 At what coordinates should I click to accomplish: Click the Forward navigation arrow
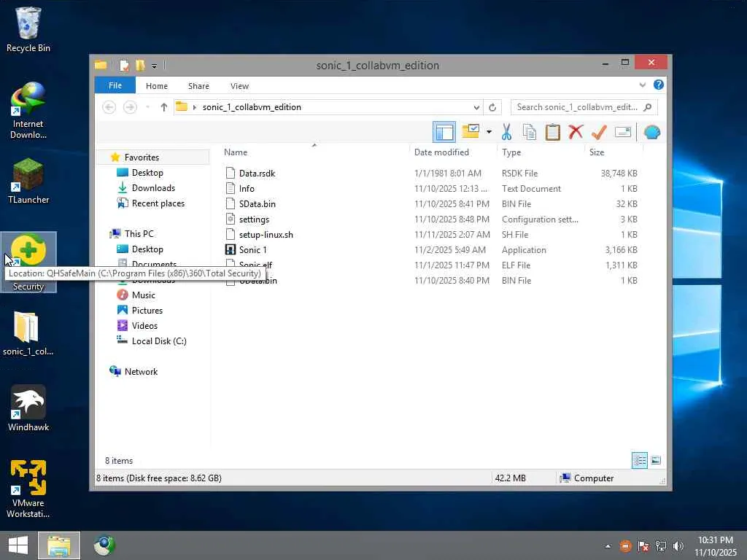pyautogui.click(x=130, y=107)
